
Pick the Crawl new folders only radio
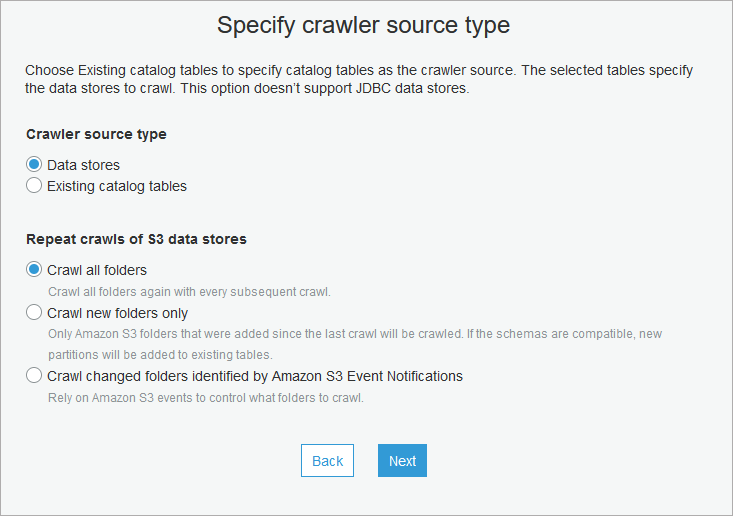[x=34, y=313]
